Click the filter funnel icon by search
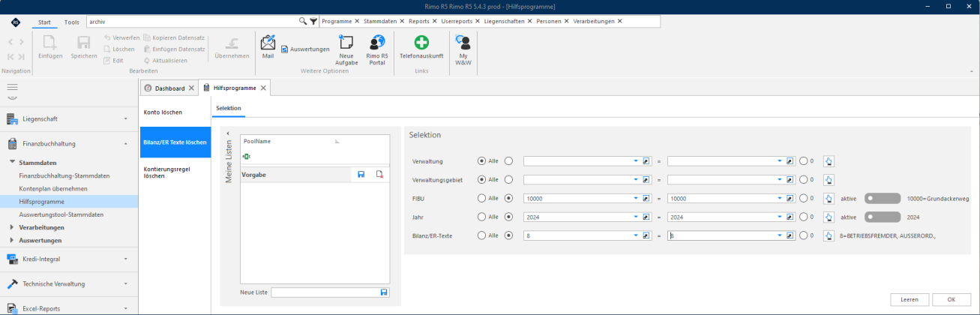The height and width of the screenshot is (315, 980). pos(313,22)
